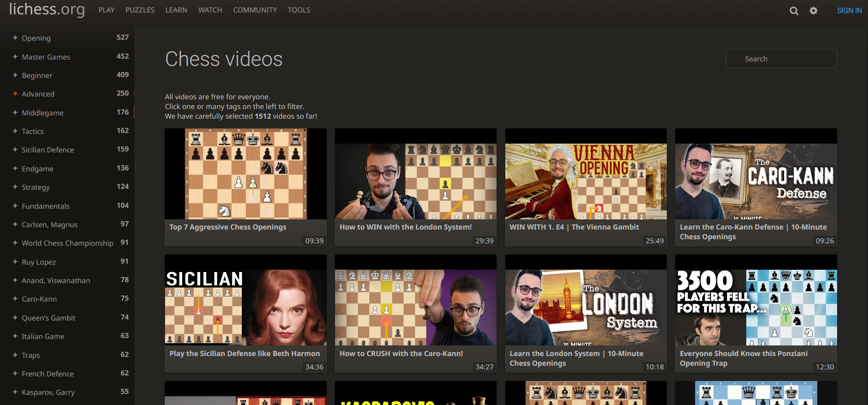Open the PLAY menu
This screenshot has height=405, width=868.
click(x=106, y=10)
